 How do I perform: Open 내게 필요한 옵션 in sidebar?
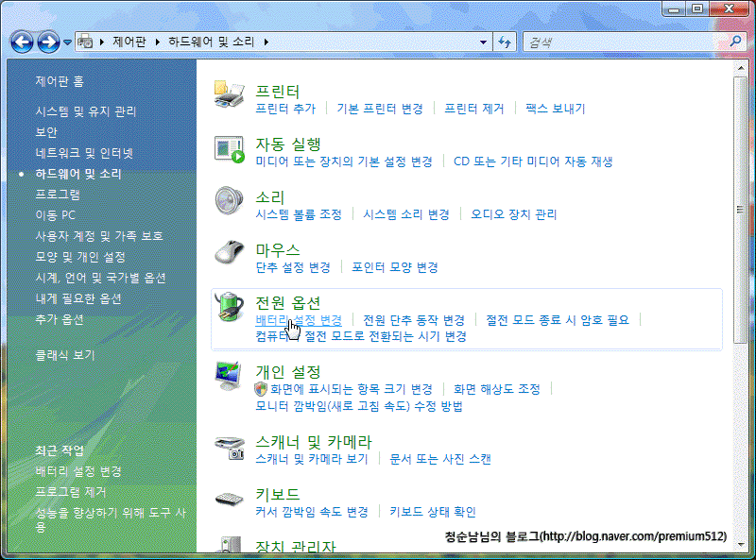click(x=78, y=298)
